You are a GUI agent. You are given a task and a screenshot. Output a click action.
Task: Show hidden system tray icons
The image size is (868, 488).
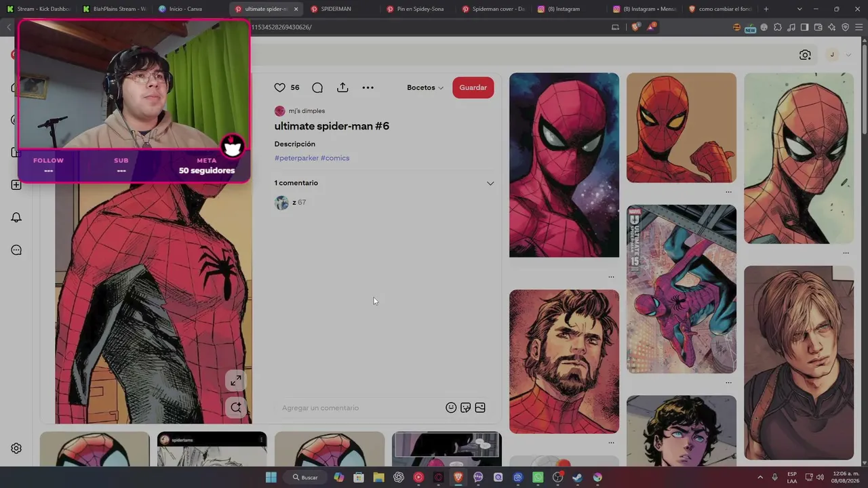[759, 477]
